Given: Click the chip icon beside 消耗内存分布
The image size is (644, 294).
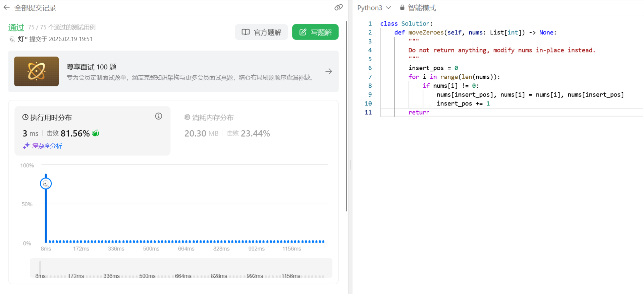Looking at the screenshot, I should (187, 117).
